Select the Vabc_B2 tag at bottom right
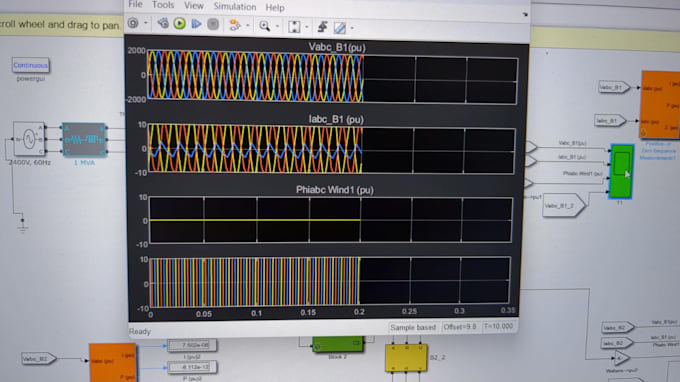The height and width of the screenshot is (382, 680). pyautogui.click(x=618, y=328)
